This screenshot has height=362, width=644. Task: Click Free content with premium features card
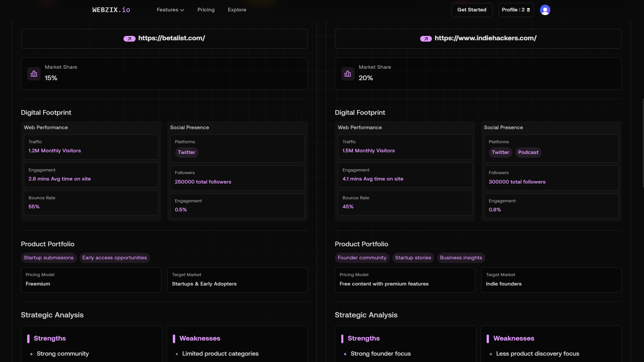(x=405, y=280)
